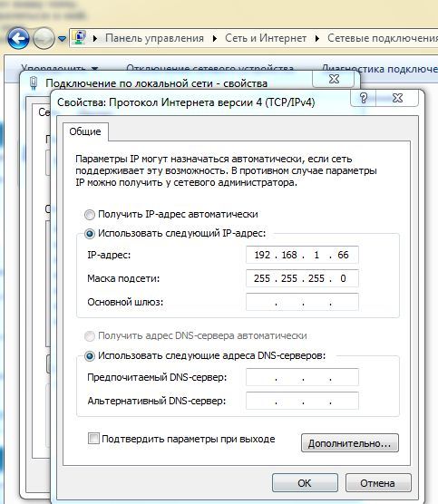Image resolution: width=438 pixels, height=504 pixels.
Task: Click the Дополнительно button
Action: pos(350,443)
